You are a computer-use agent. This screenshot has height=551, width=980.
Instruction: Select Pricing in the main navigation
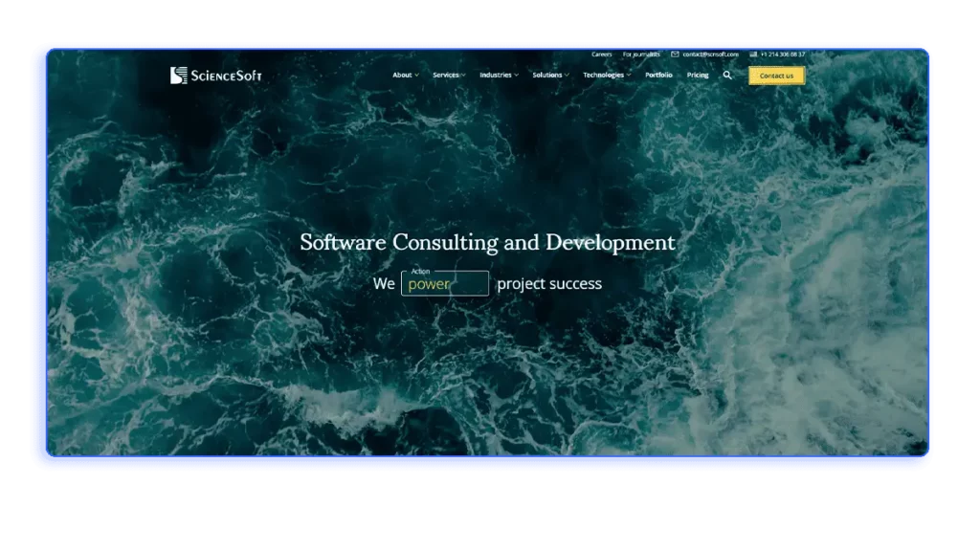pyautogui.click(x=697, y=76)
